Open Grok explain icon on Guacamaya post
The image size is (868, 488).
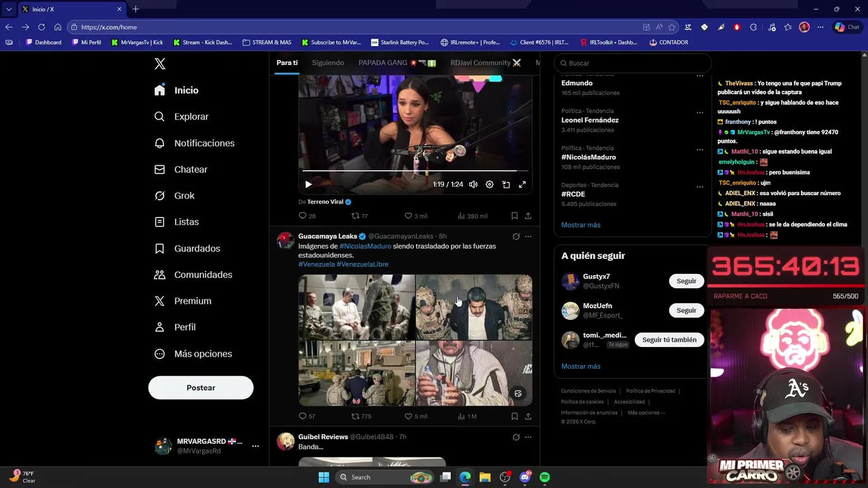(x=516, y=237)
